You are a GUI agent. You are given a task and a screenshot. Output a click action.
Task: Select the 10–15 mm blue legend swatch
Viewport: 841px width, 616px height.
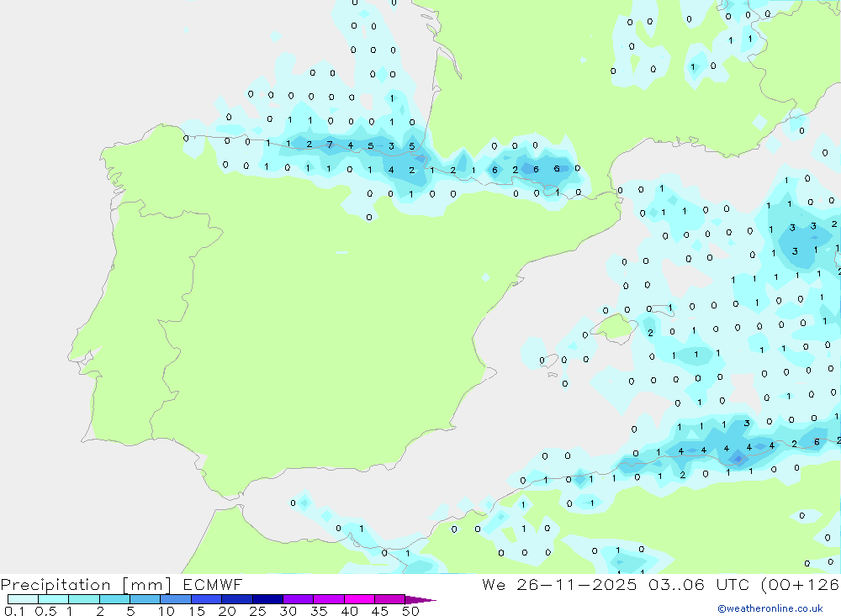176,599
